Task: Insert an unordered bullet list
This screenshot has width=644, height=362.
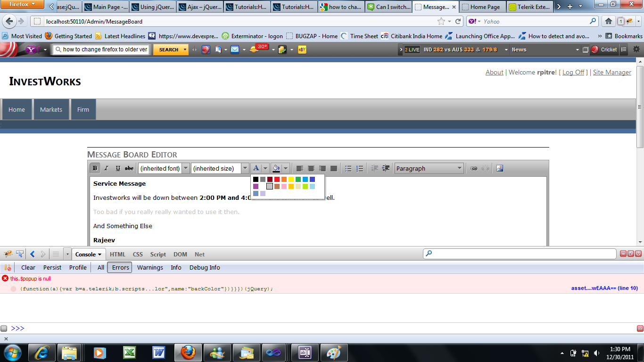Action: pyautogui.click(x=348, y=168)
